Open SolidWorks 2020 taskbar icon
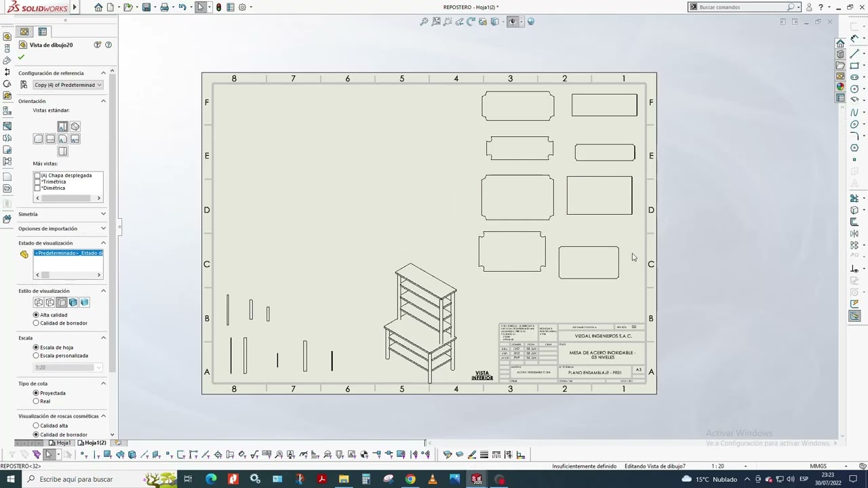Viewport: 868px width, 488px height. 477,479
